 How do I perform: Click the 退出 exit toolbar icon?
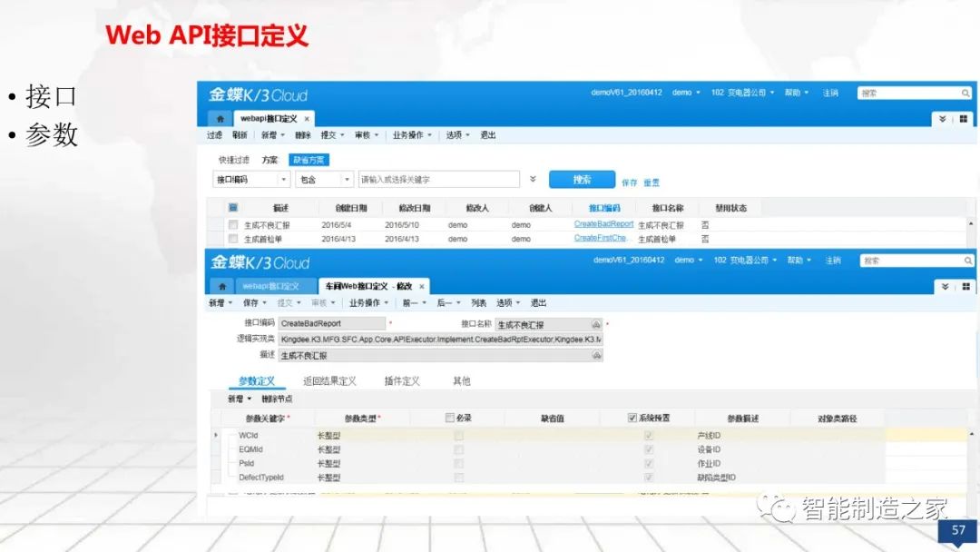[486, 134]
